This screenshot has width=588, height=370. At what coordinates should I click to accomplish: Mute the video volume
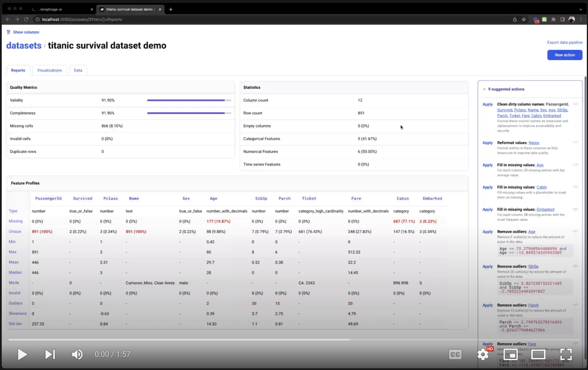click(x=77, y=354)
